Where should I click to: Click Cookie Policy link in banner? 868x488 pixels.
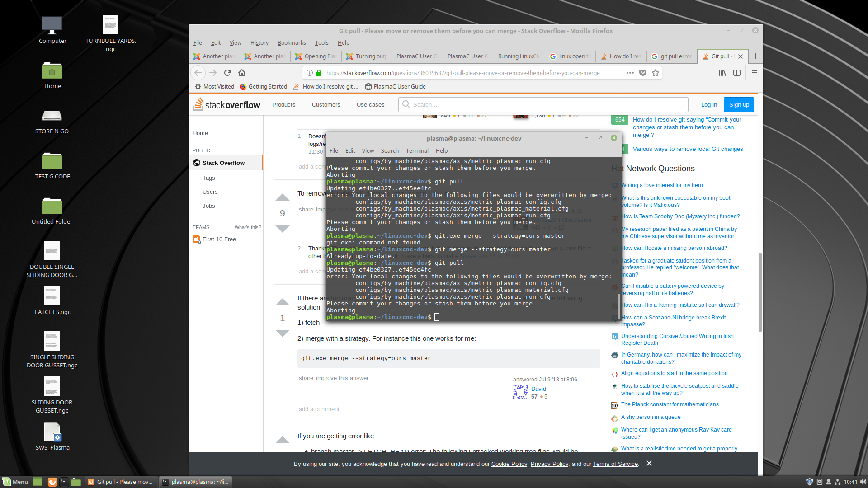[509, 464]
